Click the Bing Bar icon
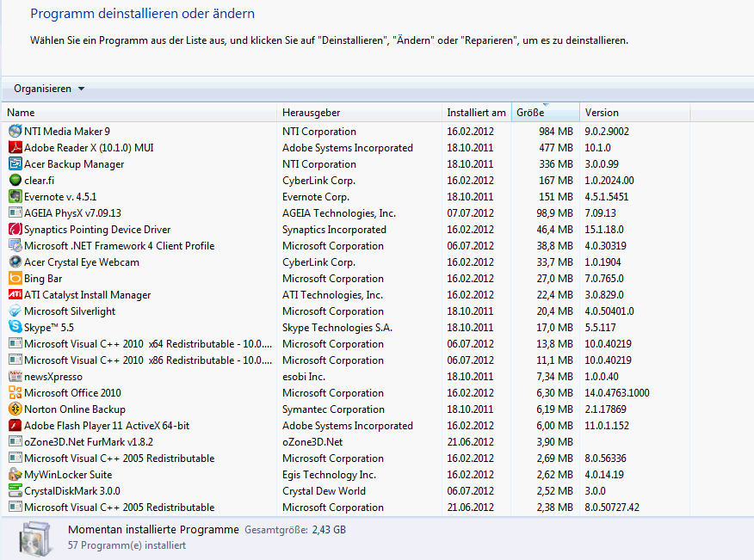This screenshot has height=560, width=754. pos(15,279)
